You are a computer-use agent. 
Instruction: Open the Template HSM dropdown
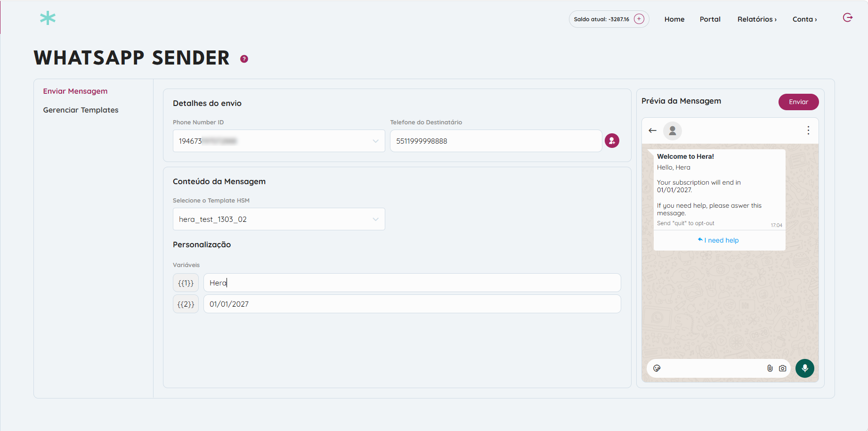[279, 219]
